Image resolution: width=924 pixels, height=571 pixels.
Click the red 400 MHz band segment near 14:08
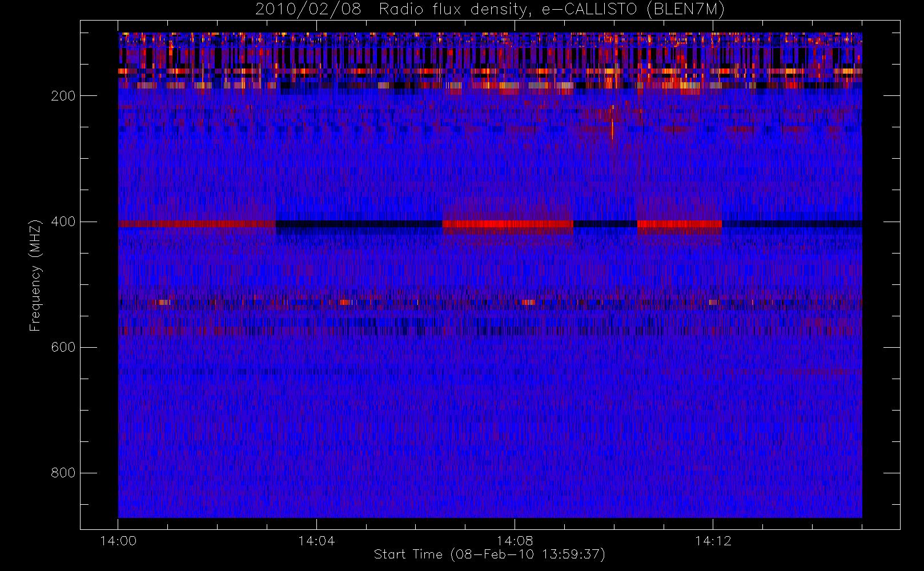click(x=508, y=224)
